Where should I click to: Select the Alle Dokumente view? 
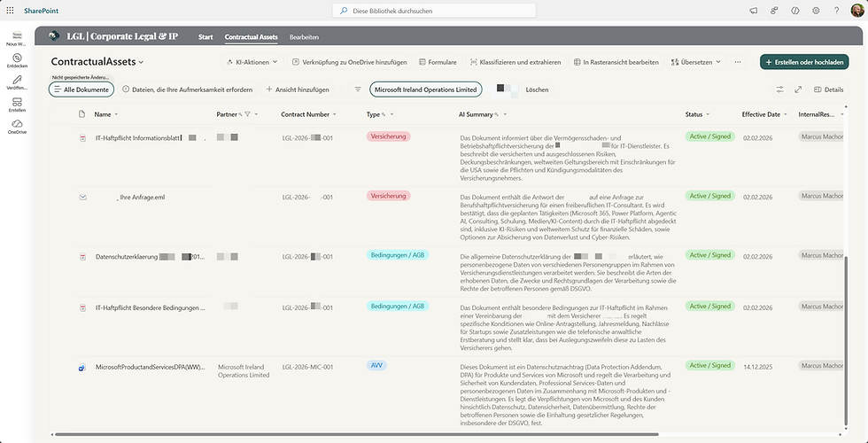pyautogui.click(x=81, y=89)
